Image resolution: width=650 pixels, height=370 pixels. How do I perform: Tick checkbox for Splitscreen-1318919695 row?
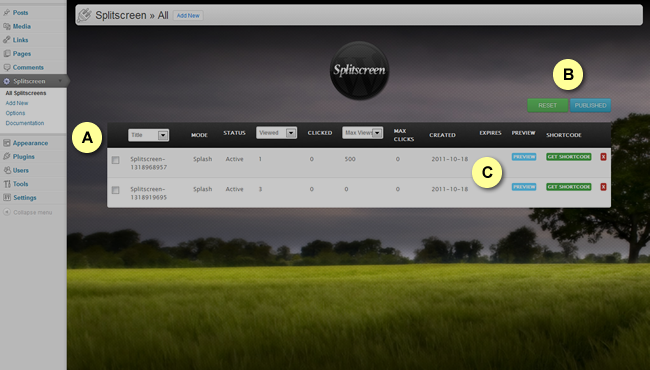coord(116,190)
